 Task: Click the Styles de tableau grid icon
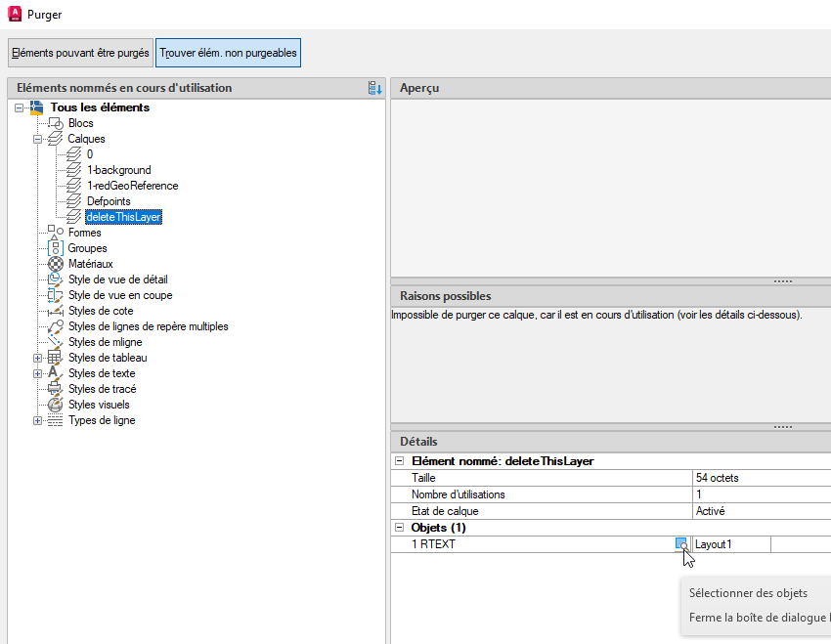(54, 358)
